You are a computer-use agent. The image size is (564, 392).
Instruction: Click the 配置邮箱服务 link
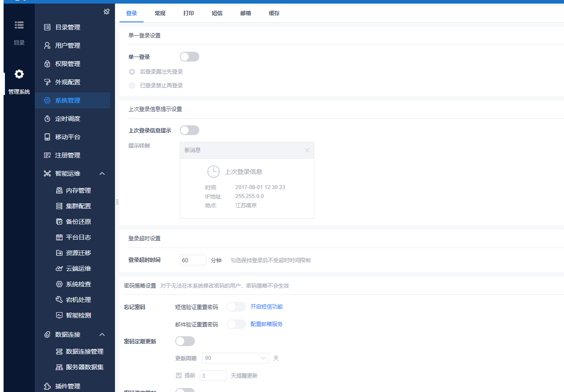coord(267,324)
